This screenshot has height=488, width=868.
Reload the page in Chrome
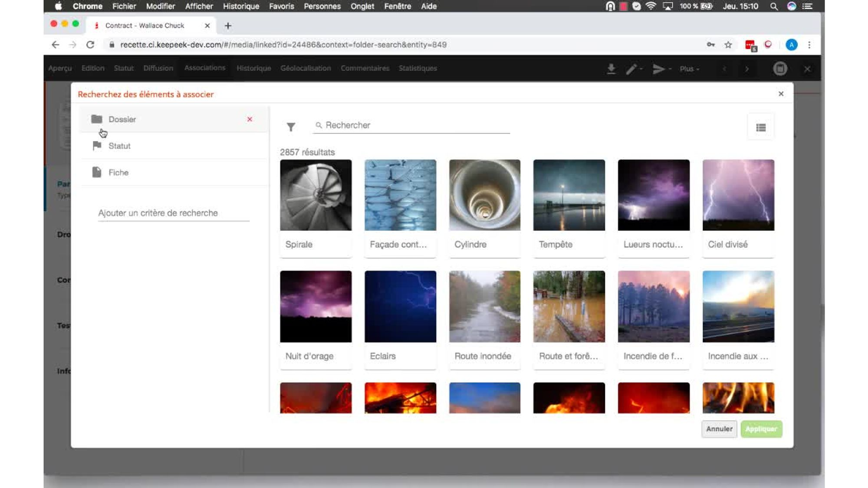90,45
